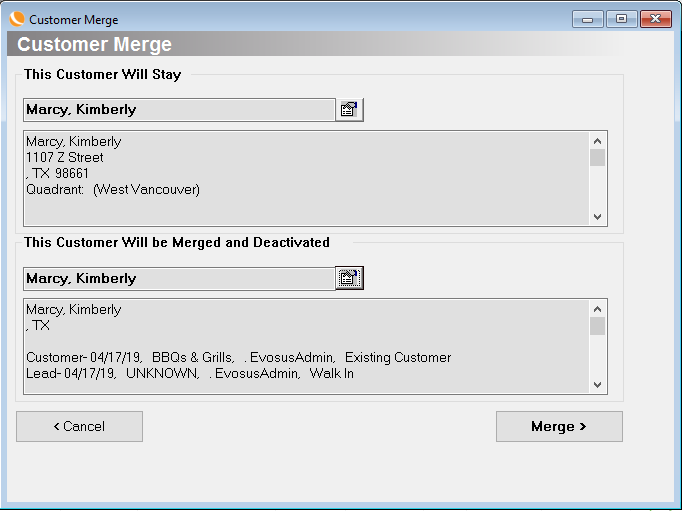Image resolution: width=682 pixels, height=511 pixels.
Task: Open customer lookup for the customer that stays
Action: click(349, 110)
